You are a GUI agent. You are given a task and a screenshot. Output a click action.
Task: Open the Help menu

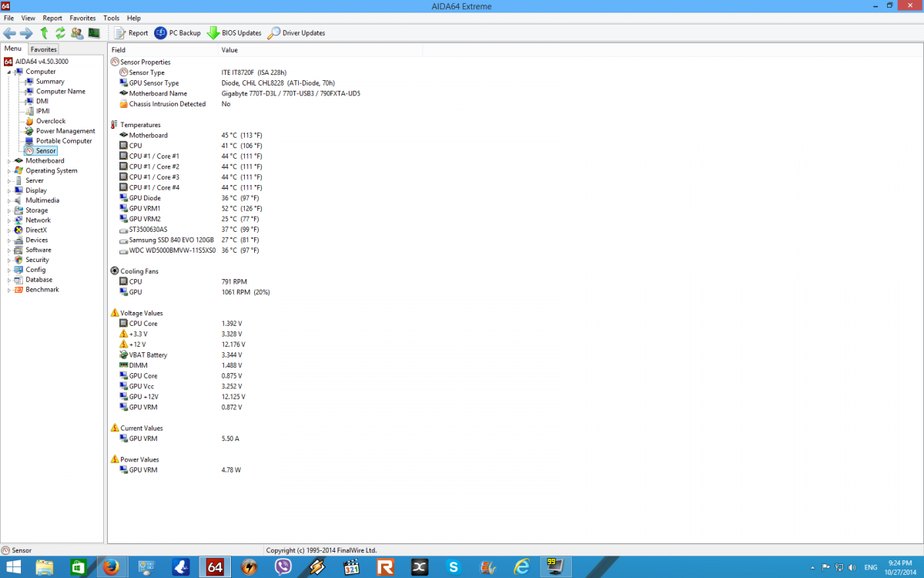(134, 18)
